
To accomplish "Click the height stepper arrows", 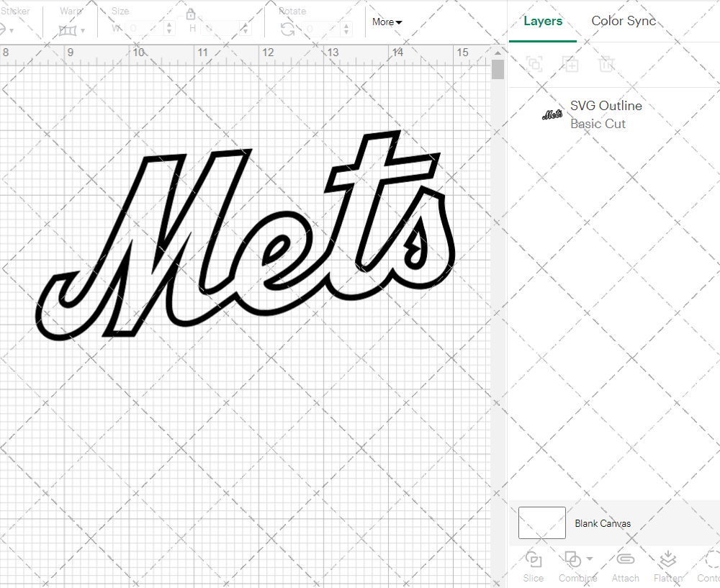I will coord(246,29).
